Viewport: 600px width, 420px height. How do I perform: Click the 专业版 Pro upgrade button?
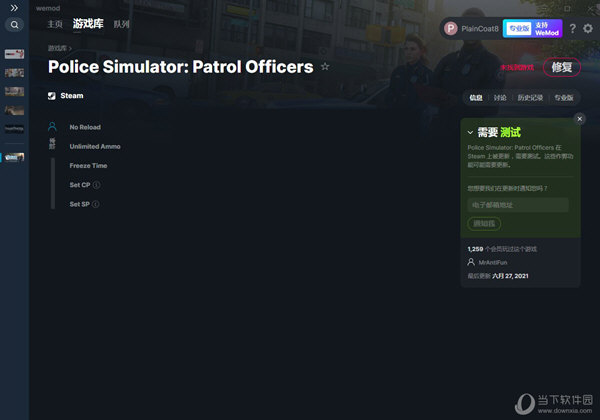tap(518, 29)
